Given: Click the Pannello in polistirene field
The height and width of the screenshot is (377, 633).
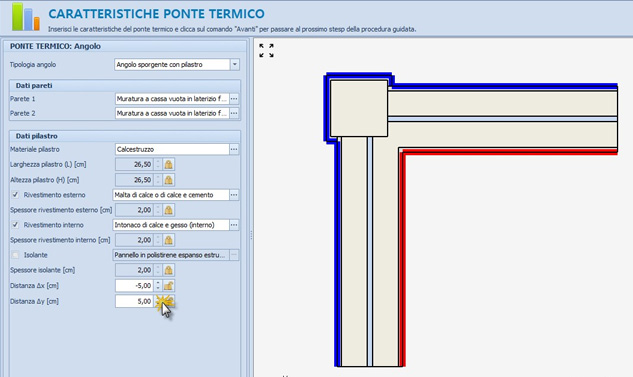Looking at the screenshot, I should [x=171, y=255].
